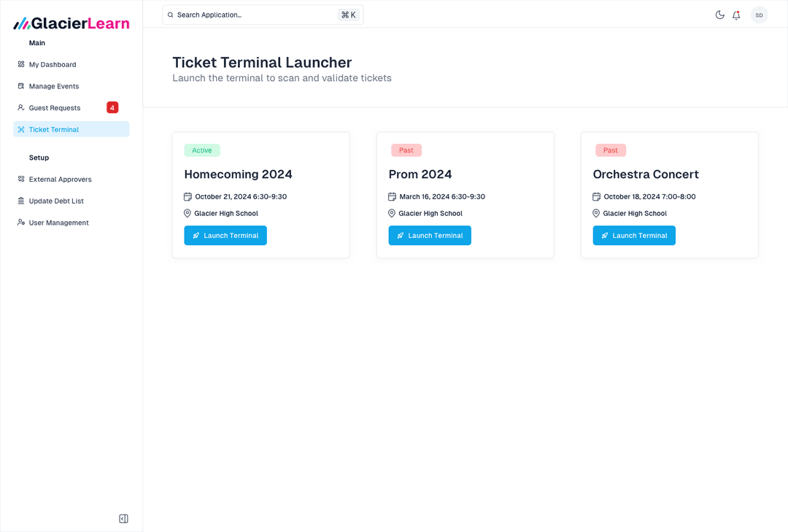Go to Manage Events page
The image size is (788, 532).
[54, 86]
